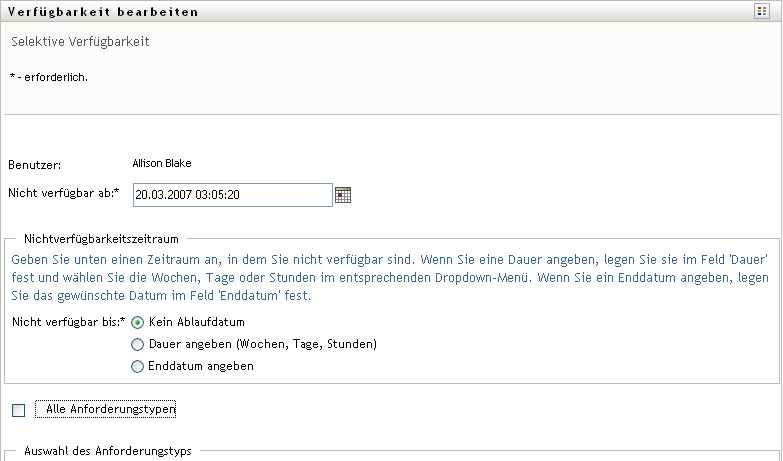The width and height of the screenshot is (783, 461).
Task: Click the 'Kein Ablaufdatum' option label text
Action: 197,322
